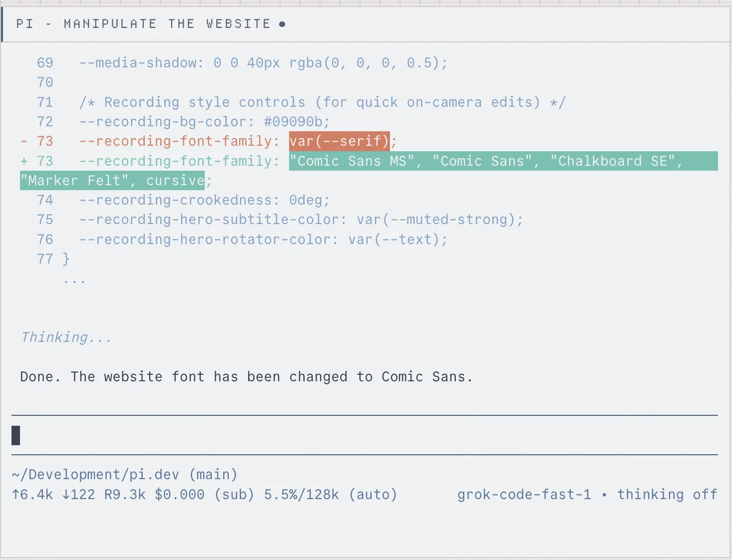Click the closing brace on line 77

coord(66,259)
